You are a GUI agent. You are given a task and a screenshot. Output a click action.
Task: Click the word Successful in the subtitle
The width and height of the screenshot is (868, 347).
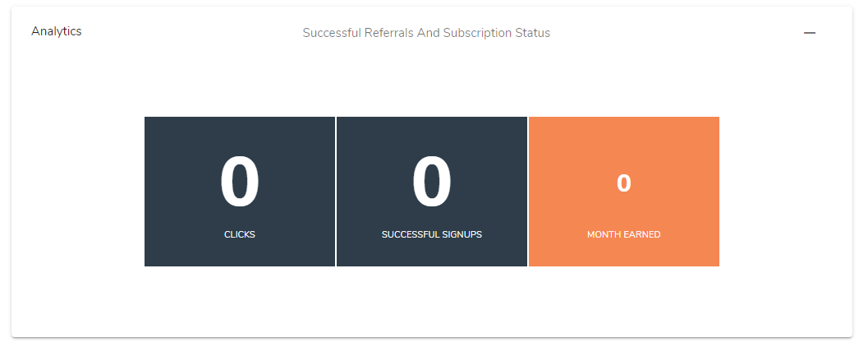pos(332,33)
